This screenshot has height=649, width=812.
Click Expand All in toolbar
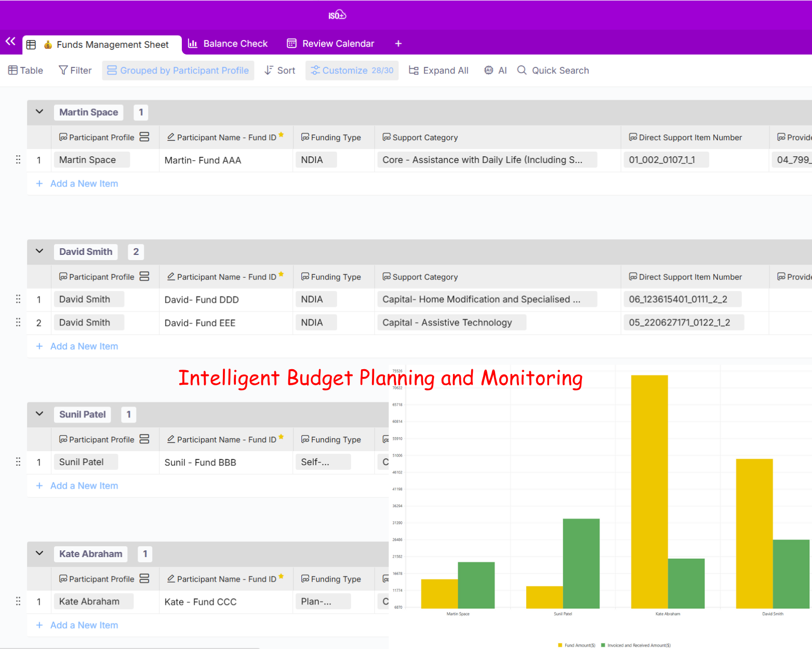tap(438, 71)
